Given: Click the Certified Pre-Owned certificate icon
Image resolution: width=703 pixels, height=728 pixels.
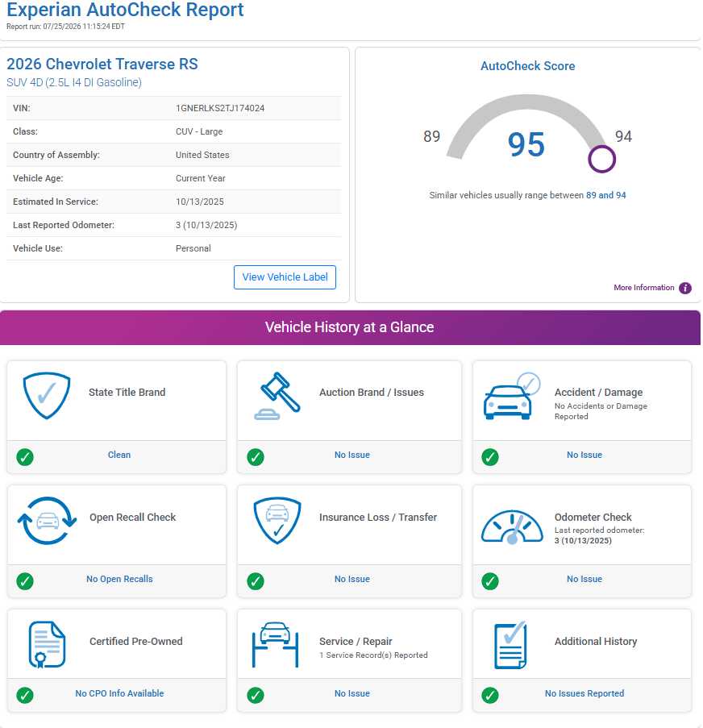Looking at the screenshot, I should point(47,644).
